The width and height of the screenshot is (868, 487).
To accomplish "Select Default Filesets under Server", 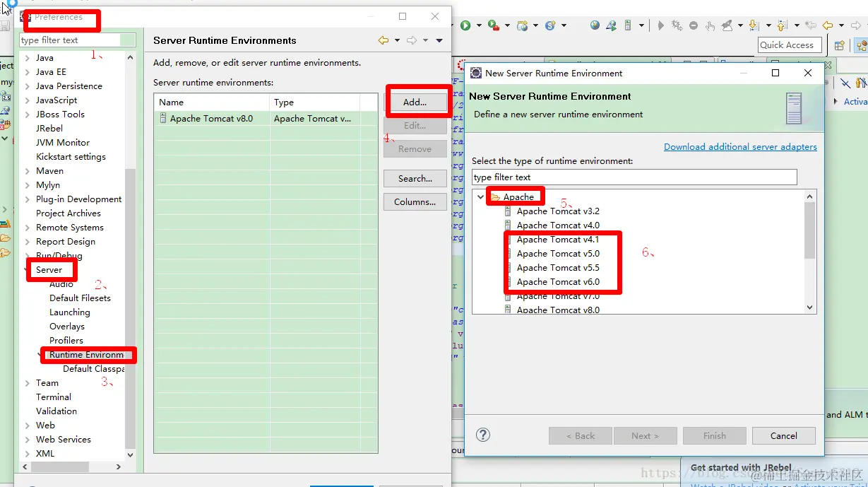I will coord(80,298).
